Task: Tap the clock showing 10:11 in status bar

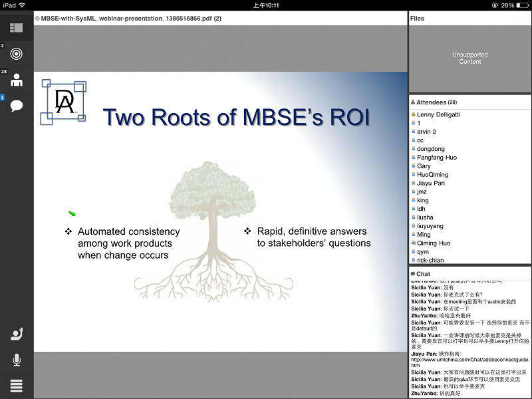Action: point(266,5)
